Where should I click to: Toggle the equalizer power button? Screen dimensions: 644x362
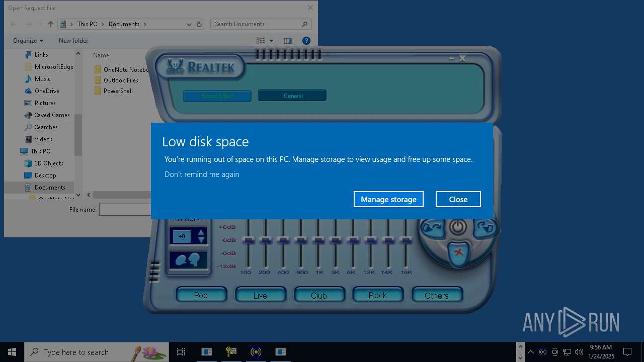(457, 227)
